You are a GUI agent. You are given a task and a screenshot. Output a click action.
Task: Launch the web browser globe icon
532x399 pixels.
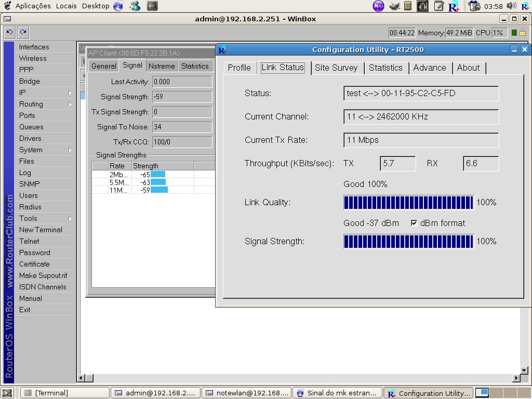pos(118,6)
